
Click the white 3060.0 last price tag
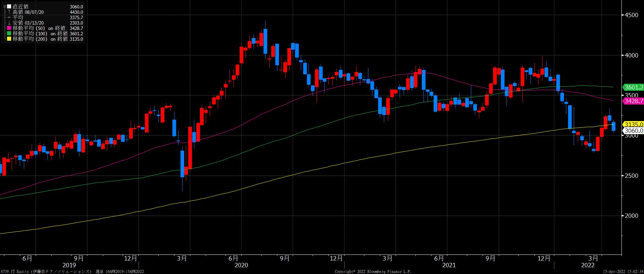tap(633, 131)
